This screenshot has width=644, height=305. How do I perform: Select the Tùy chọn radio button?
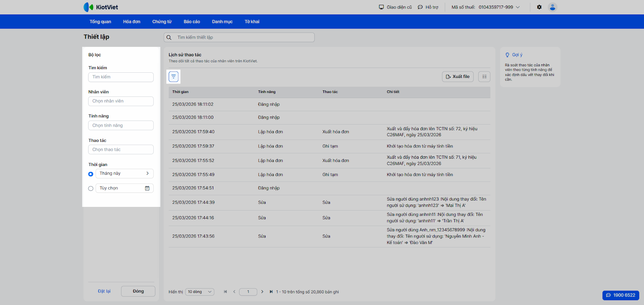point(91,188)
